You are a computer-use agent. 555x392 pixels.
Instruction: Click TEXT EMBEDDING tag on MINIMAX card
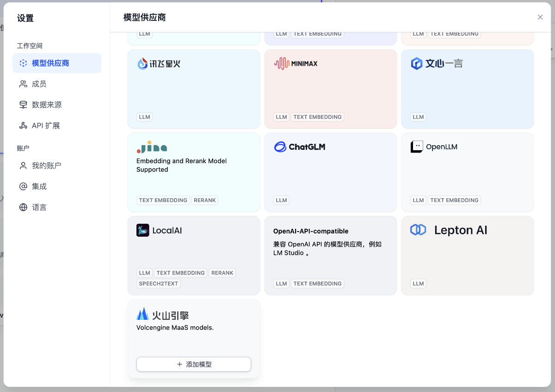pos(318,117)
